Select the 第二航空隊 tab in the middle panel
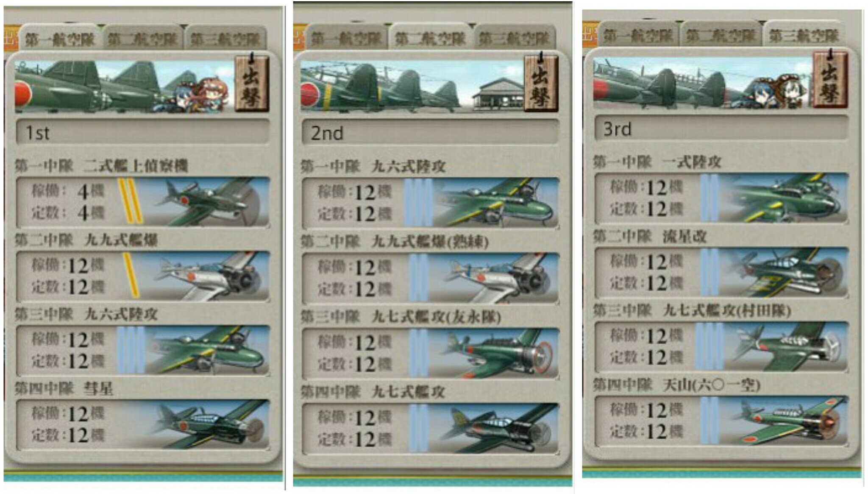Screen dimensions: 868x494 429,38
